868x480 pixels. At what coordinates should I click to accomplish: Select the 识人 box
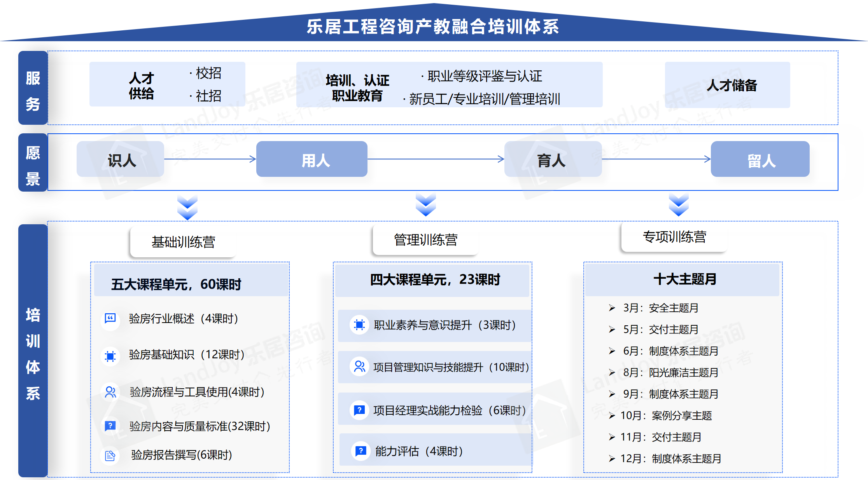[120, 159]
